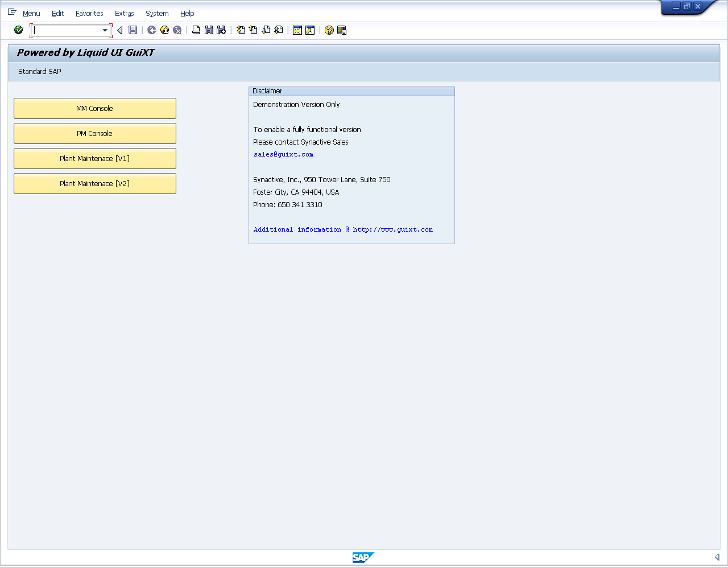Open the Favorites menu
The width and height of the screenshot is (728, 568).
[x=89, y=14]
